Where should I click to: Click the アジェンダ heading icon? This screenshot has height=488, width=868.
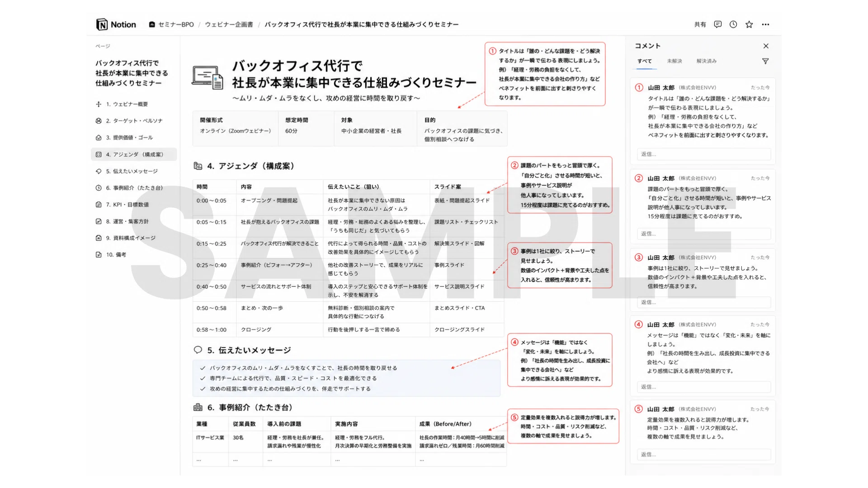point(198,166)
